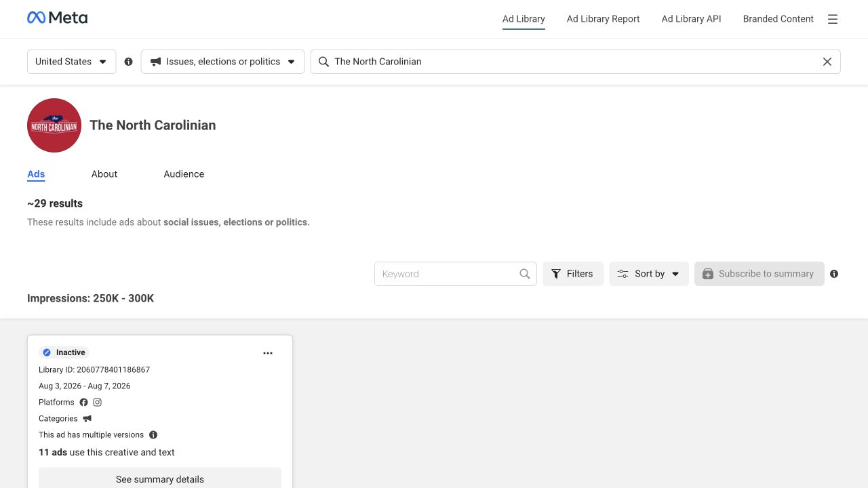Open Ad Library Report

click(x=604, y=19)
